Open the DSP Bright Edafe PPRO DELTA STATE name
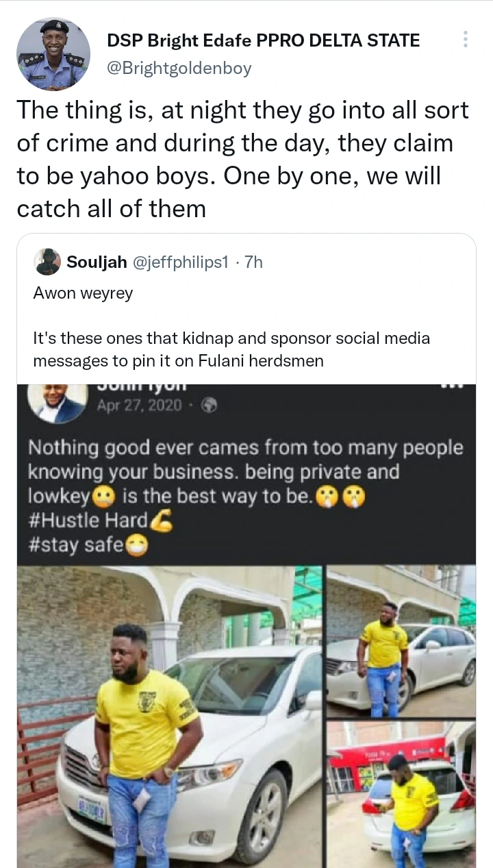 tap(263, 40)
